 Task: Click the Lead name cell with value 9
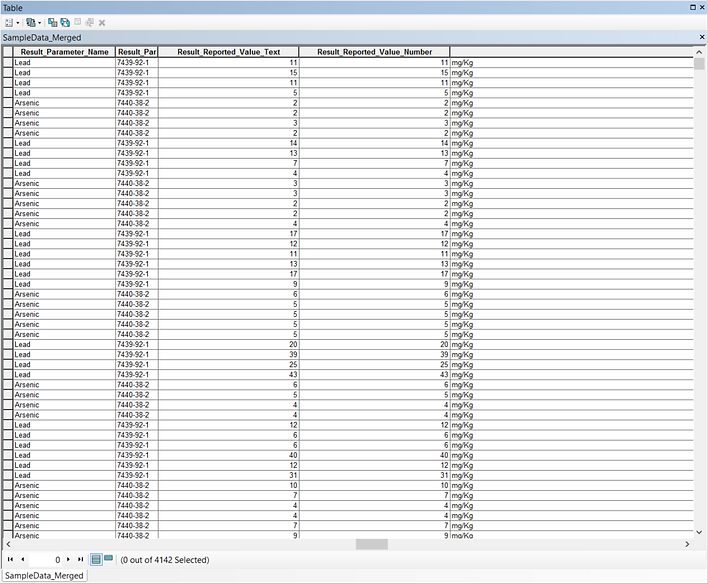(65, 284)
